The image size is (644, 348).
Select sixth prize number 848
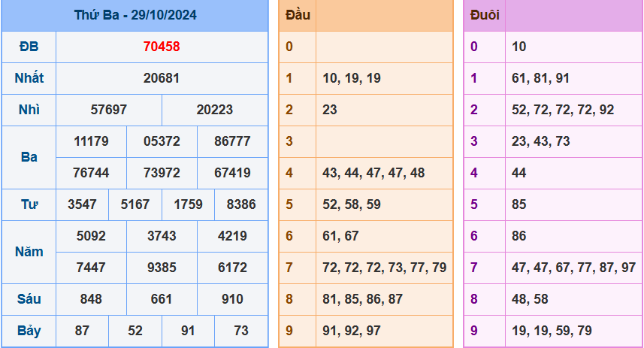tap(91, 299)
